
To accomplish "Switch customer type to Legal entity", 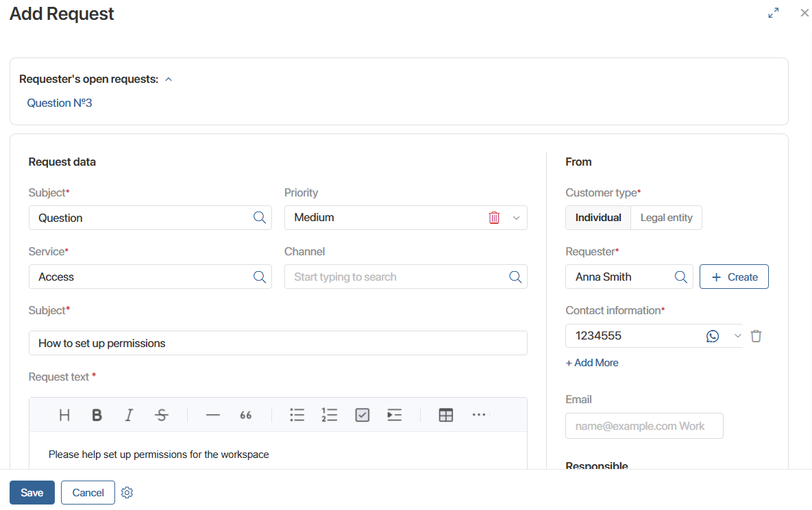I will click(x=666, y=218).
